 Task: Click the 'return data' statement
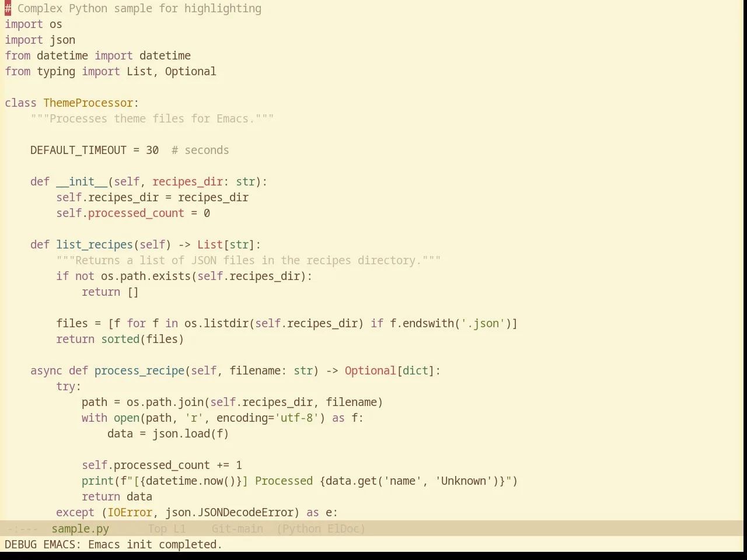[x=117, y=496]
